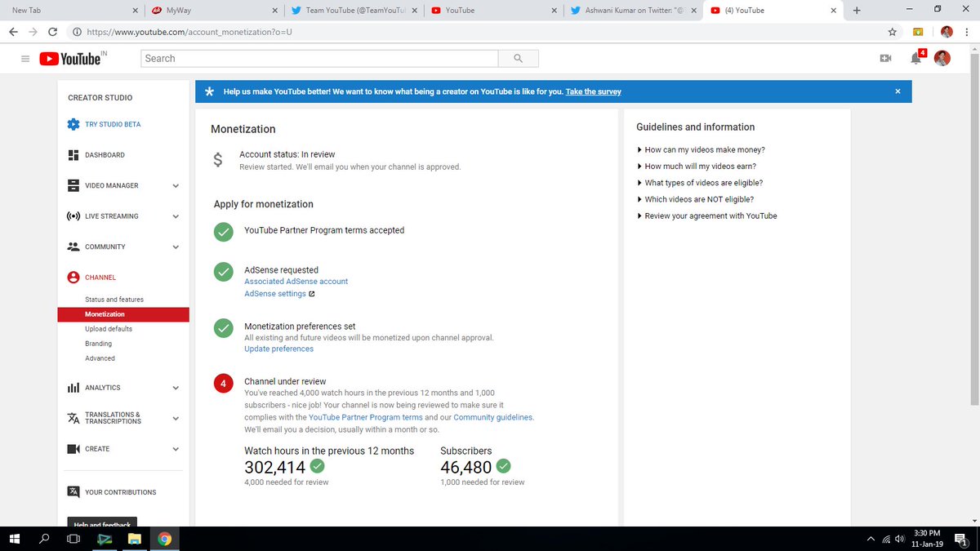
Task: Click the TRY STUDIO BETA label
Action: coord(113,124)
